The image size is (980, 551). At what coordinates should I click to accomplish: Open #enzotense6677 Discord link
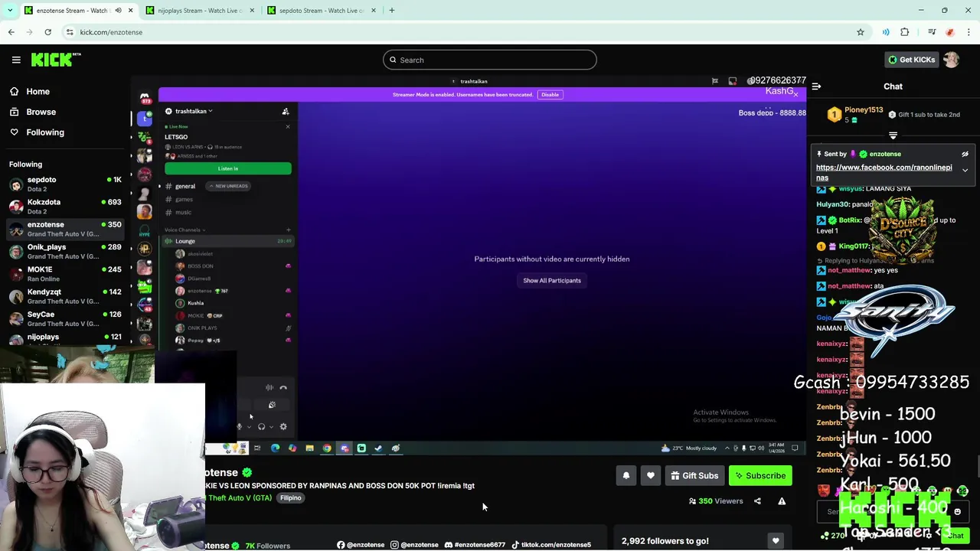pos(475,545)
